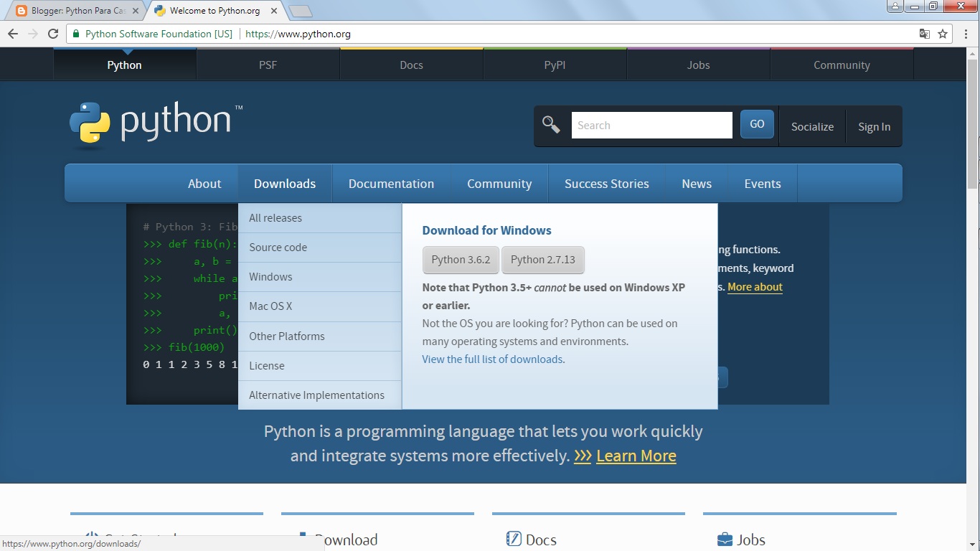Open the Documentation dropdown menu

point(391,183)
